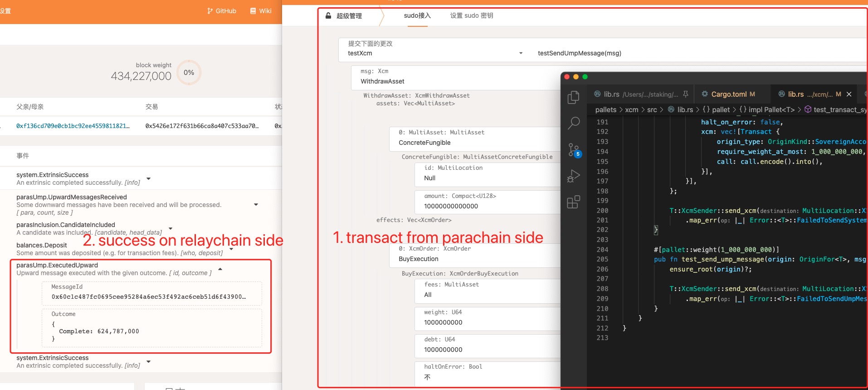Unpin the staking lib.rs editor tab

pos(686,94)
